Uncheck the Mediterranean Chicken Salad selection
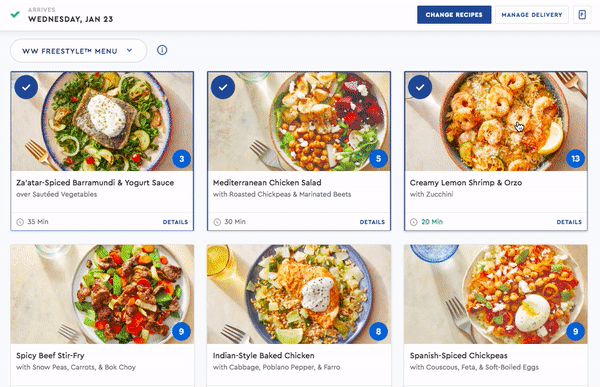 point(223,87)
